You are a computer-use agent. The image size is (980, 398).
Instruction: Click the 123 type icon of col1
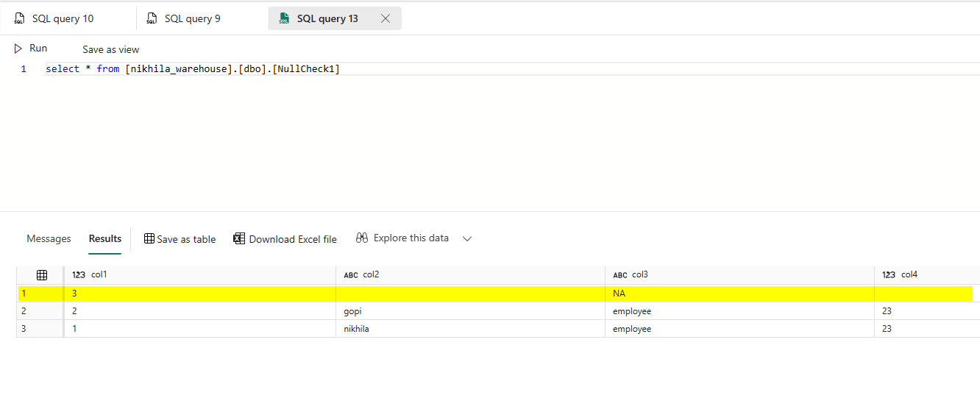79,275
